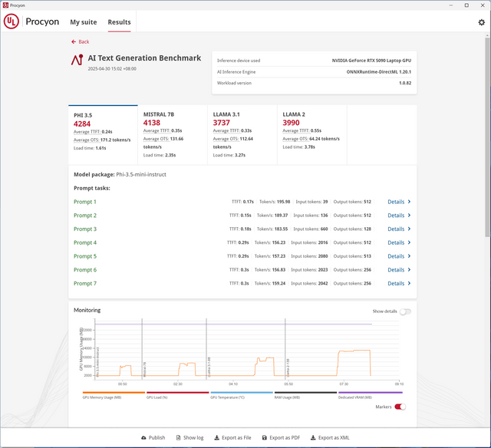The width and height of the screenshot is (491, 448).
Task: Select the LLAMA 3.1 score tab
Action: pos(242,134)
